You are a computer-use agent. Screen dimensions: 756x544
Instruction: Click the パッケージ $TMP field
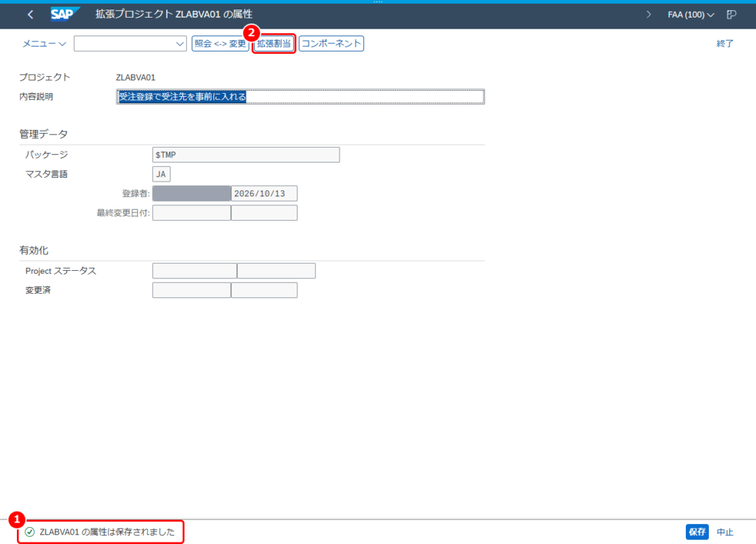(x=246, y=155)
